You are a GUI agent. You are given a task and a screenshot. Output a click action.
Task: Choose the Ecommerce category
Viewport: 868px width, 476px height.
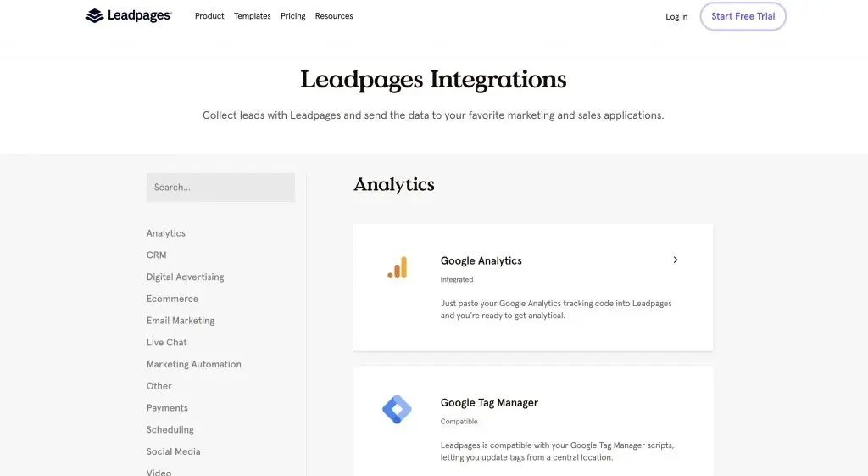pyautogui.click(x=173, y=299)
